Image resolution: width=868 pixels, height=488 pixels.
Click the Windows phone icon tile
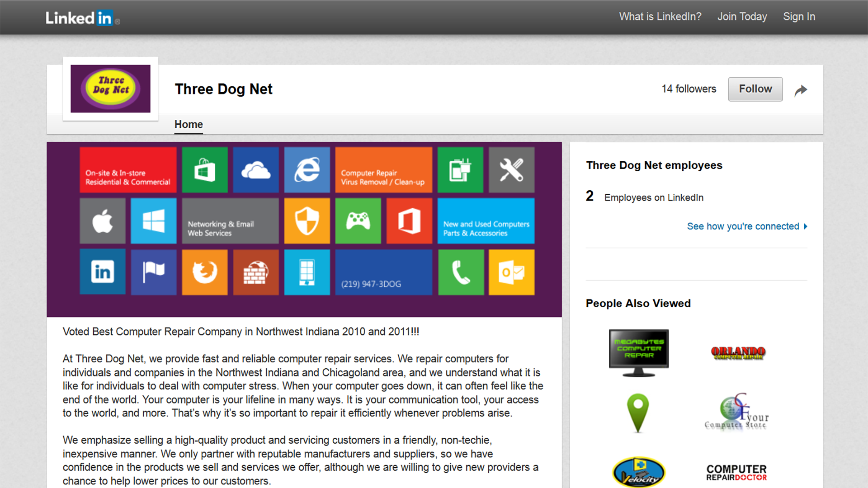(x=307, y=272)
